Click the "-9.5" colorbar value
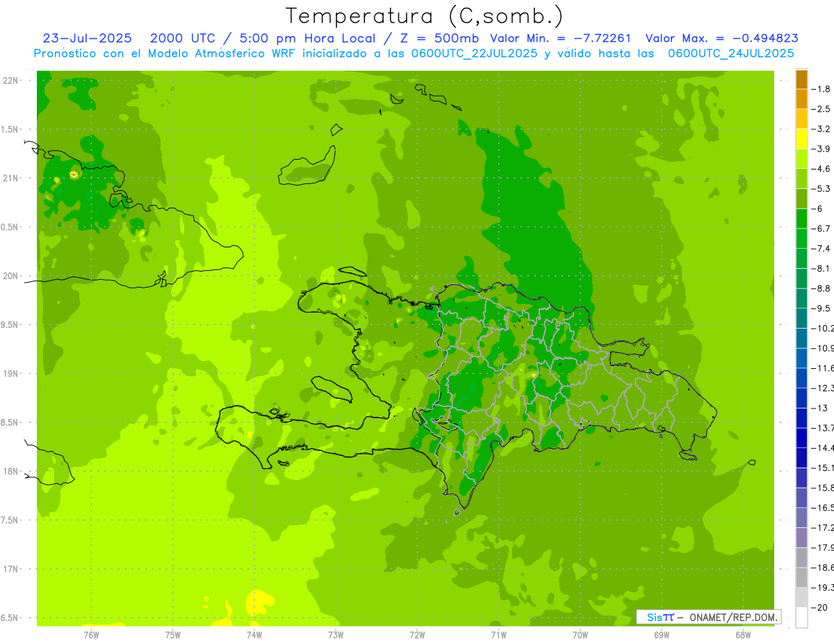 pyautogui.click(x=822, y=308)
